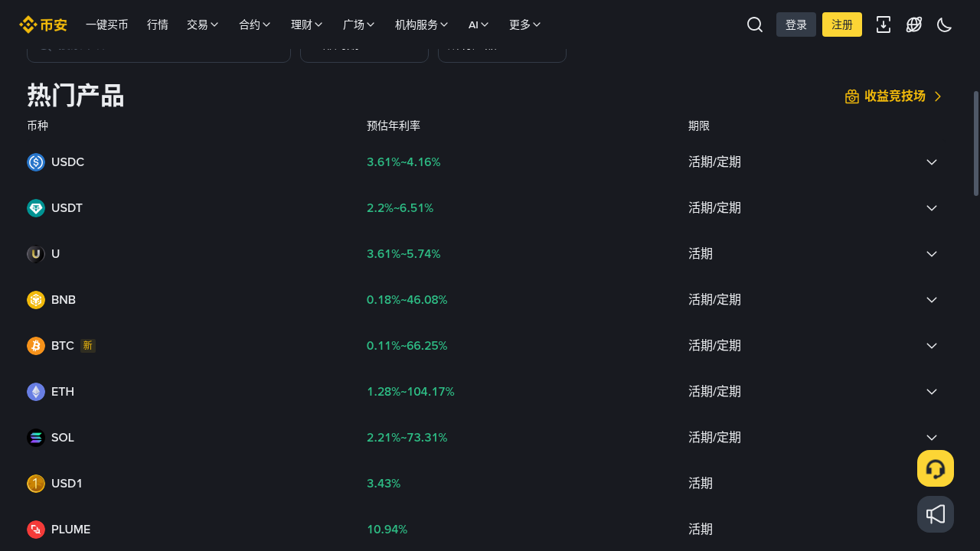Image resolution: width=980 pixels, height=551 pixels.
Task: Open the language globe icon
Action: 914,24
